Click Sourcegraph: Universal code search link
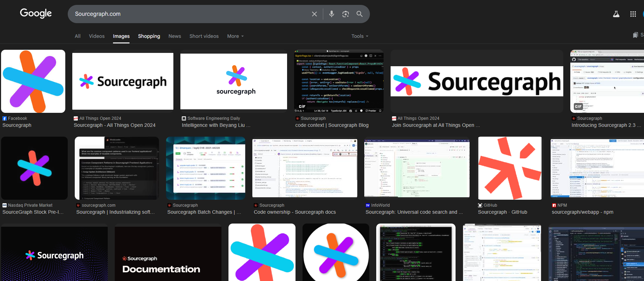644x281 pixels. click(414, 212)
